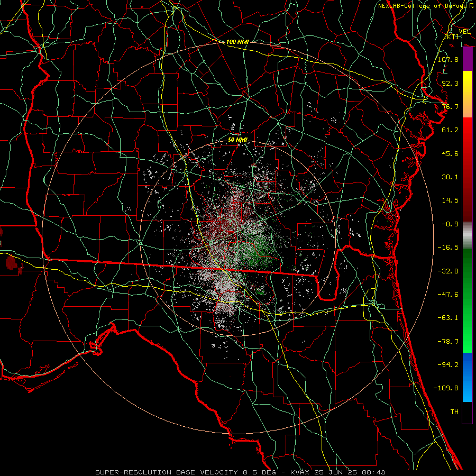Click the 45.6 velocity scale value

coord(450,153)
